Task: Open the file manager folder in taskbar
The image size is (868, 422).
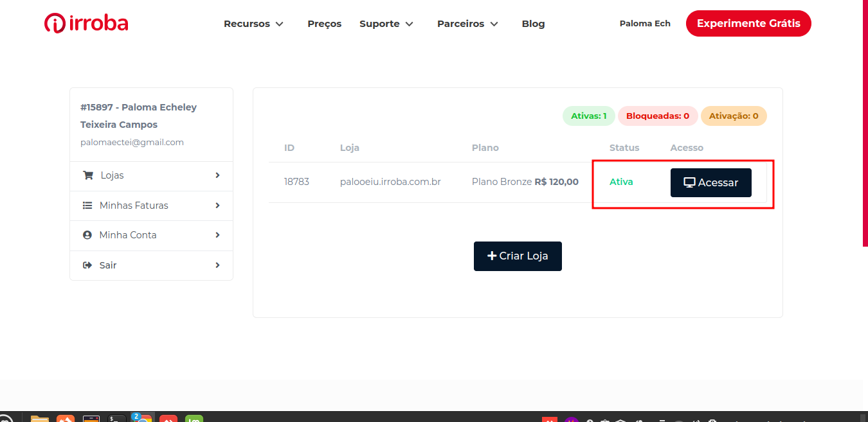Action: coord(40,419)
